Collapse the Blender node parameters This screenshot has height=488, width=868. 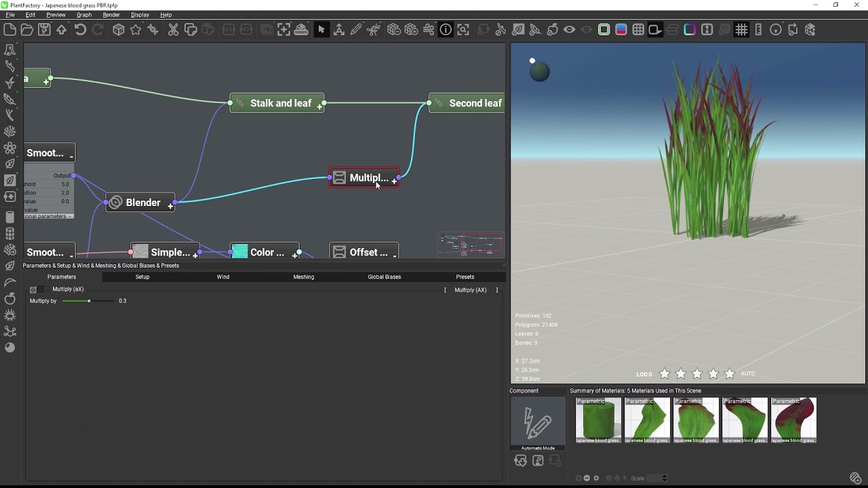point(170,206)
